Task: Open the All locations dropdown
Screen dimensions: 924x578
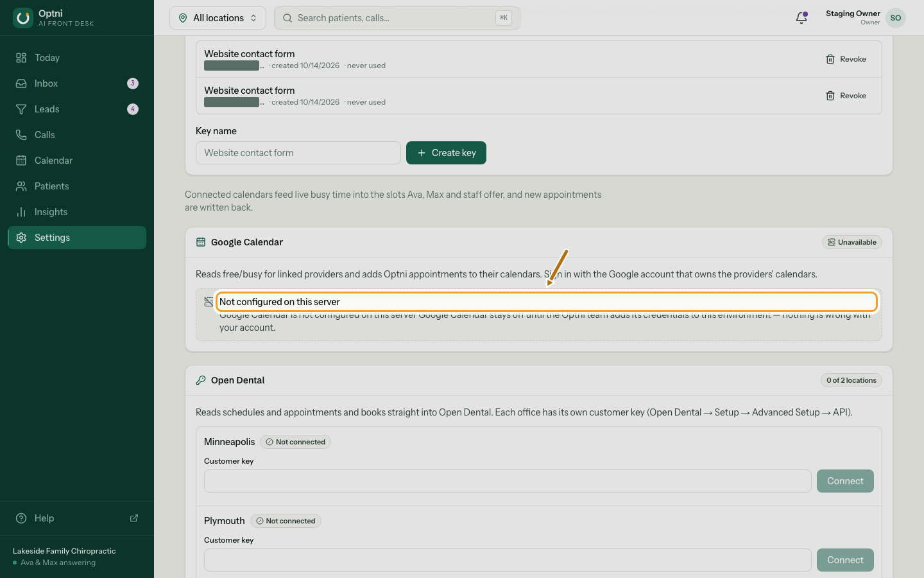Action: tap(218, 18)
